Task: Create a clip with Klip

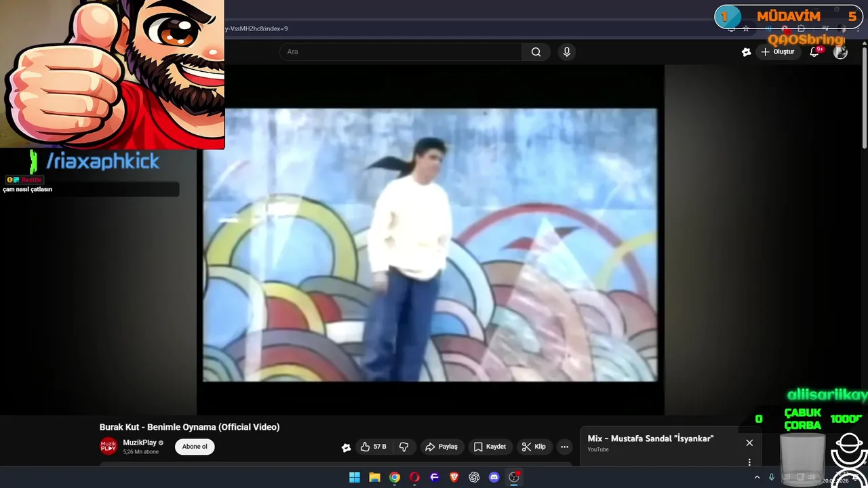Action: (x=534, y=447)
